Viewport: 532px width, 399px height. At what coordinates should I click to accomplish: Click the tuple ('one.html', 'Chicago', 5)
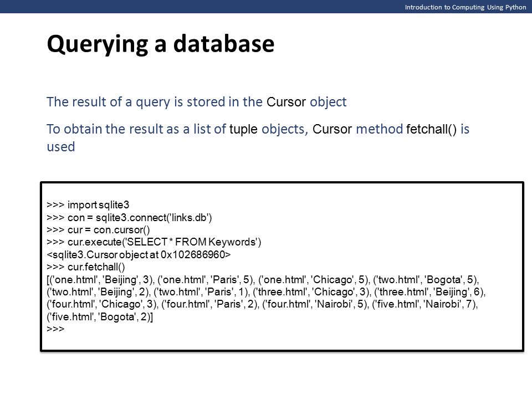click(314, 279)
